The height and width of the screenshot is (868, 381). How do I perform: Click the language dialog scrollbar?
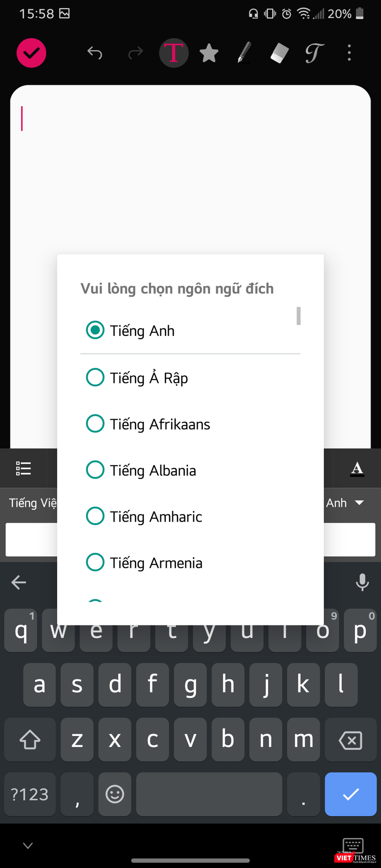pyautogui.click(x=298, y=316)
